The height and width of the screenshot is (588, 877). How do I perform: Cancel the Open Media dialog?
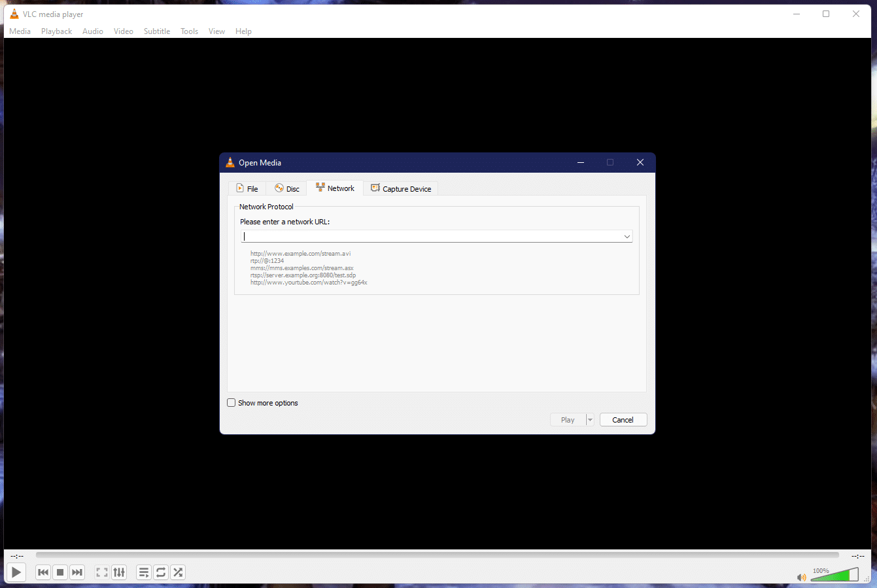pos(623,419)
